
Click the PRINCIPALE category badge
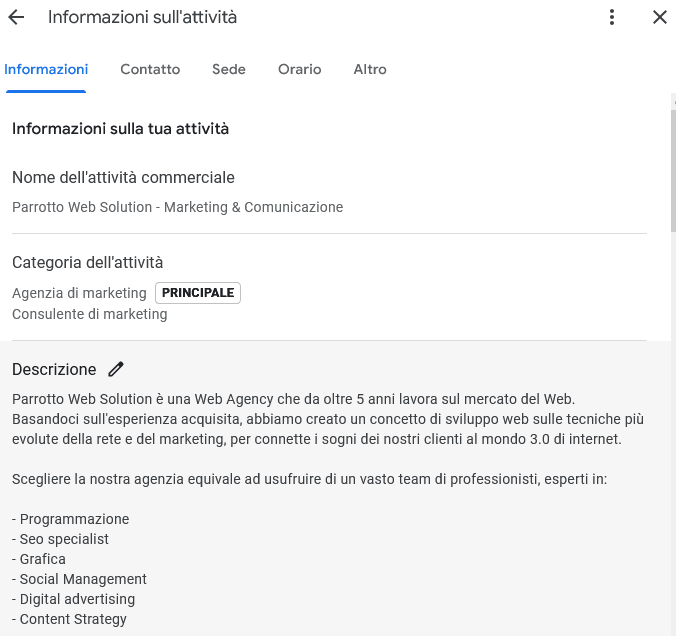tap(198, 293)
